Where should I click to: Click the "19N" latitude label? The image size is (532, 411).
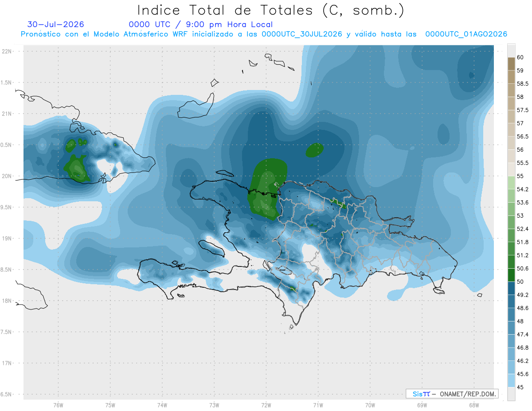7,239
